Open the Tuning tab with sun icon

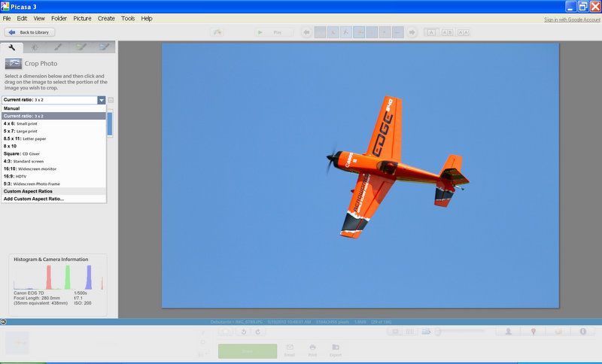[35, 47]
